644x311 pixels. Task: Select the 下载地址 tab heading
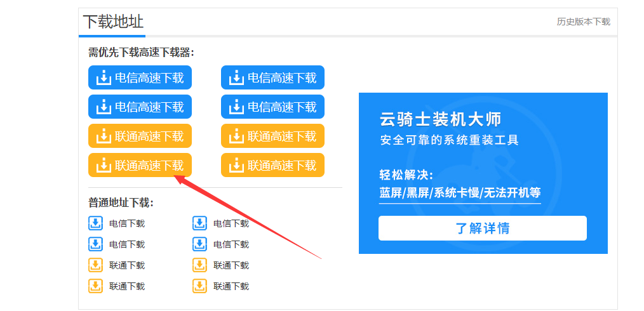coord(113,22)
